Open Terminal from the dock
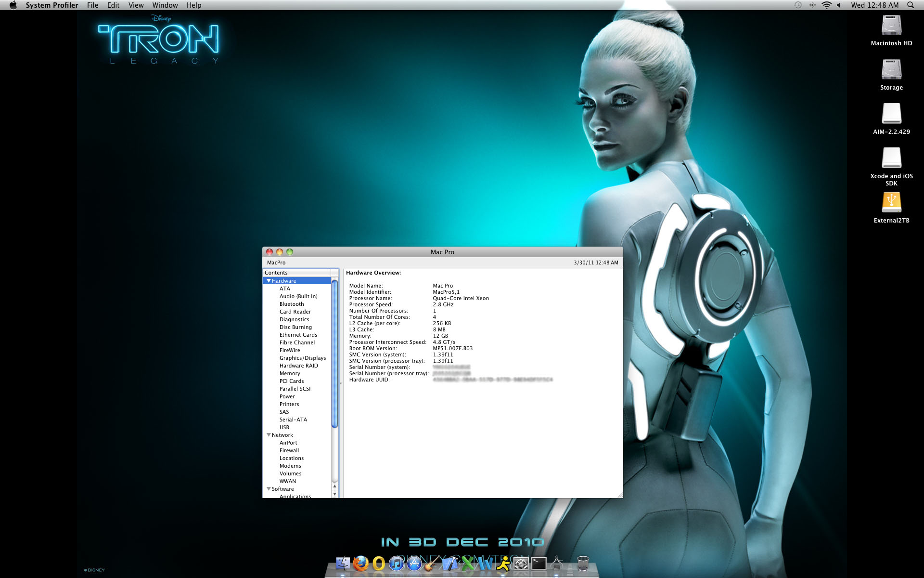The height and width of the screenshot is (578, 924). point(539,563)
